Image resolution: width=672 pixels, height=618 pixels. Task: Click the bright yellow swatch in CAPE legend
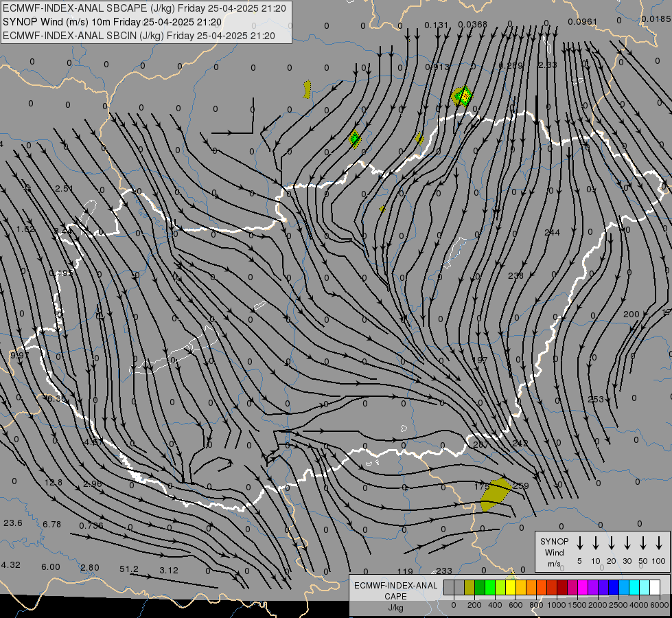click(511, 588)
